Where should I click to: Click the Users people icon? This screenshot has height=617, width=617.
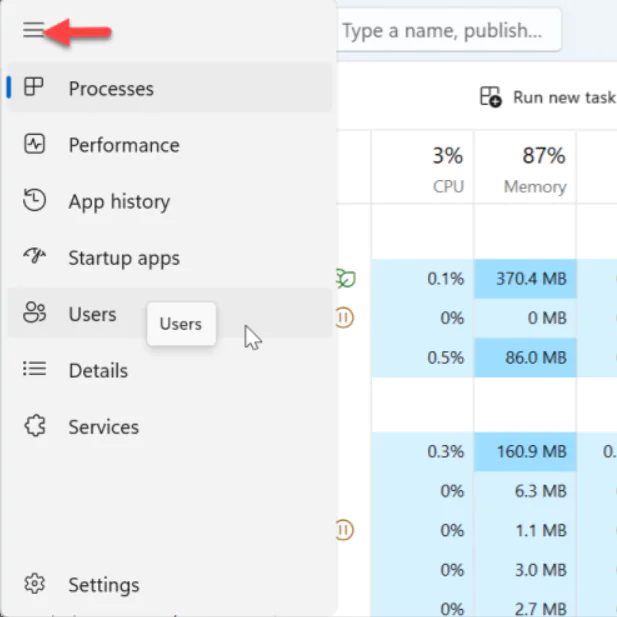(34, 314)
